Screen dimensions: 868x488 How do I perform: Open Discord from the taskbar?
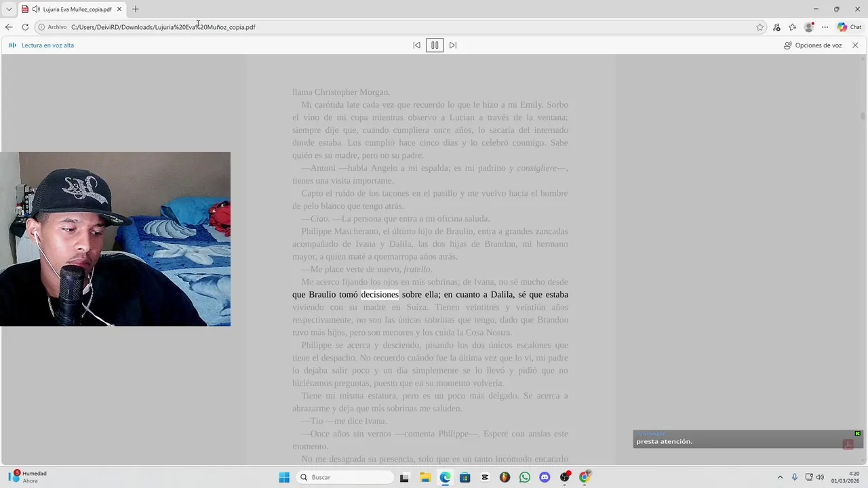545,477
